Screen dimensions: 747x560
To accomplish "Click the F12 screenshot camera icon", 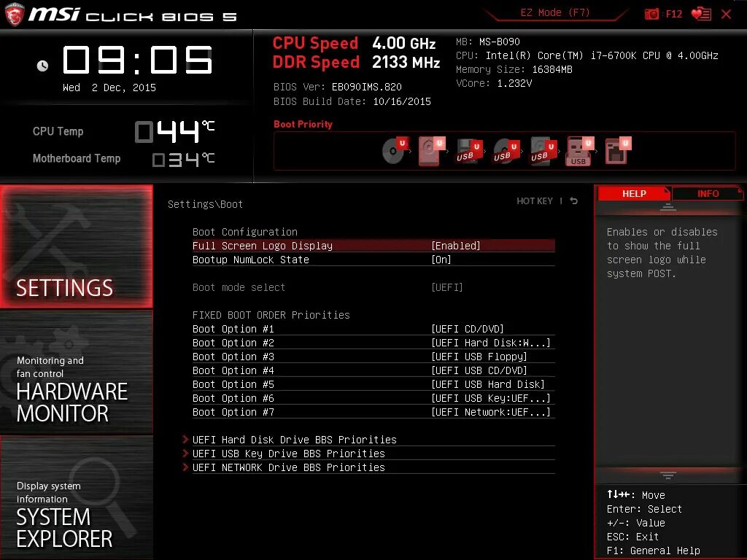I will tap(651, 15).
